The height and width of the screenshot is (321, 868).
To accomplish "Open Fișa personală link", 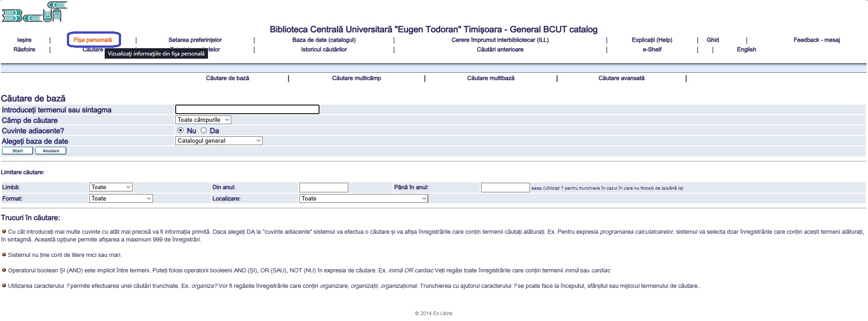I will (93, 40).
